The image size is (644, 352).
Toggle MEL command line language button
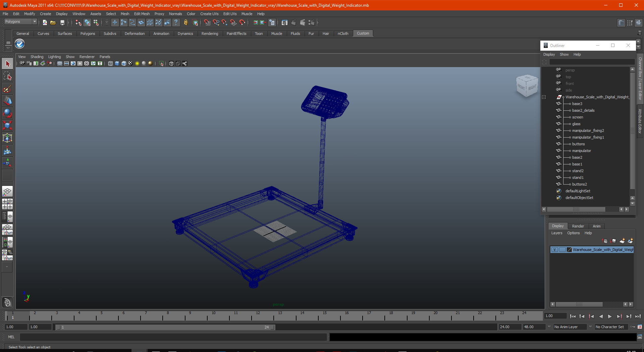11,337
